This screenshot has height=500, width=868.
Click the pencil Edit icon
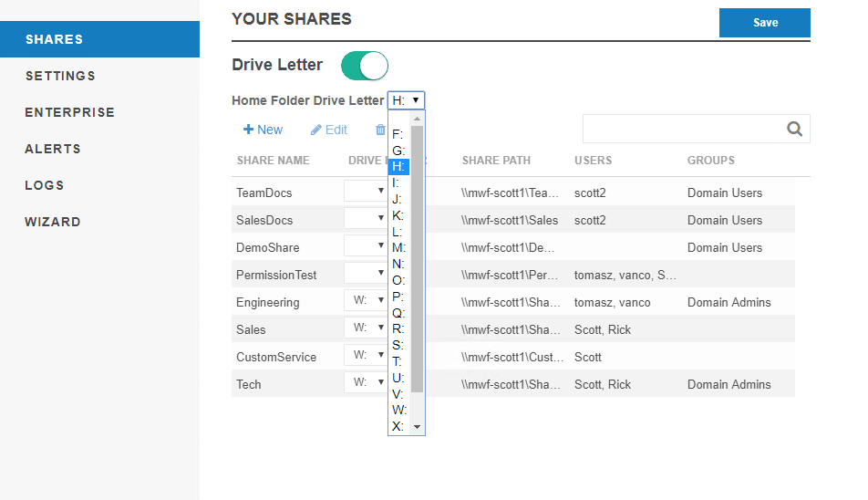(316, 130)
